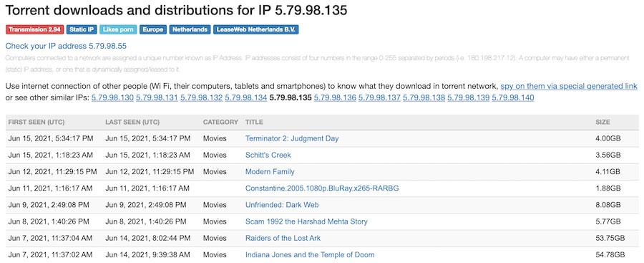Open similar IP 5.79.98.138
Image resolution: width=644 pixels, height=263 pixels.
click(424, 98)
